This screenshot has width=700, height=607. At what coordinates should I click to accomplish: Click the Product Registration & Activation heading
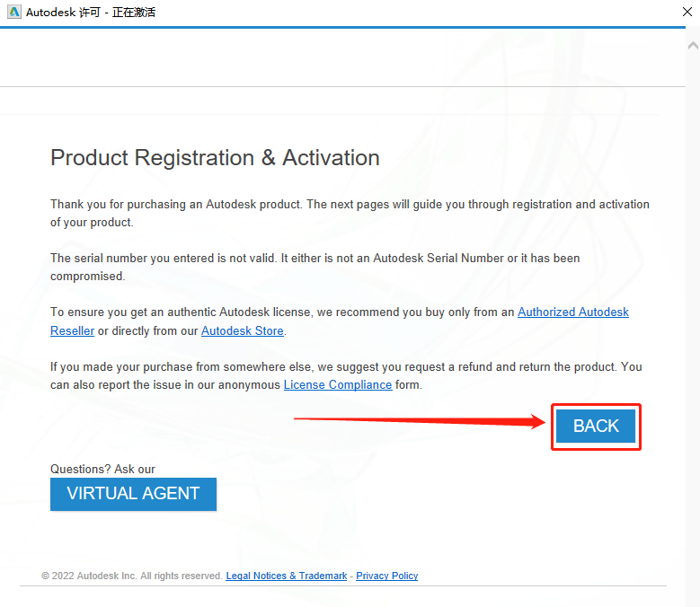point(215,158)
